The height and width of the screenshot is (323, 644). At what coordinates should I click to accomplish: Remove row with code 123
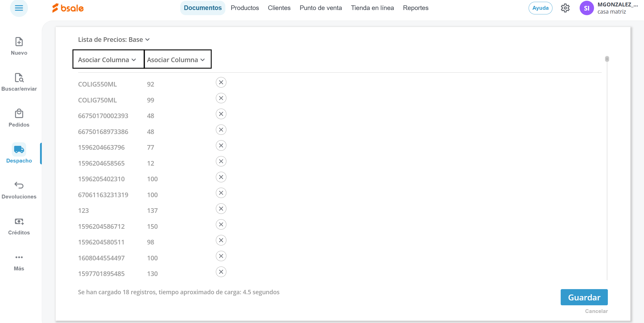221,209
